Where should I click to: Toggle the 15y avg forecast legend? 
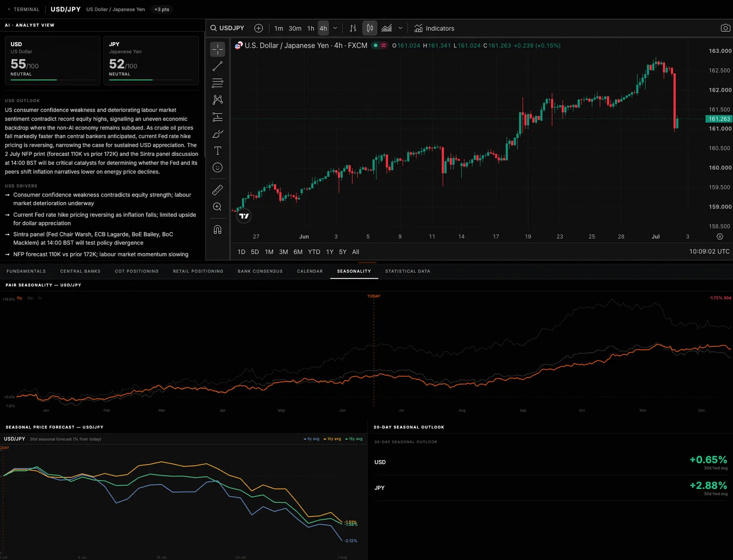click(354, 439)
